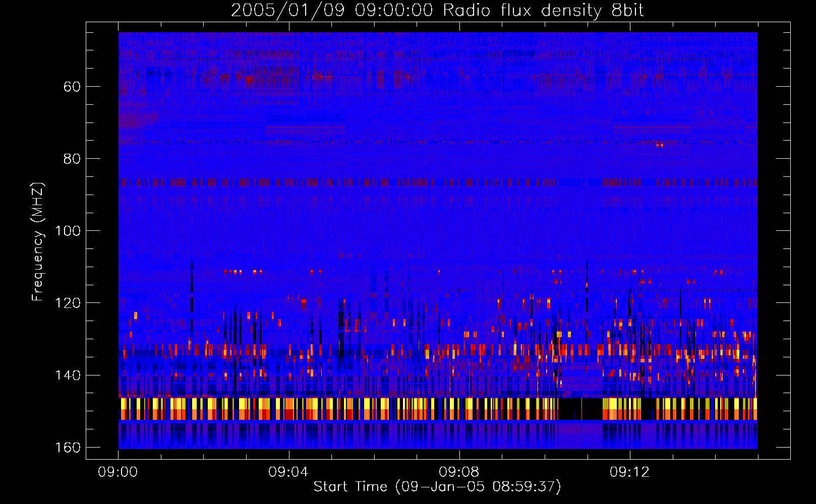Click the "09:12" time tick label
The image size is (816, 504).
coord(630,472)
